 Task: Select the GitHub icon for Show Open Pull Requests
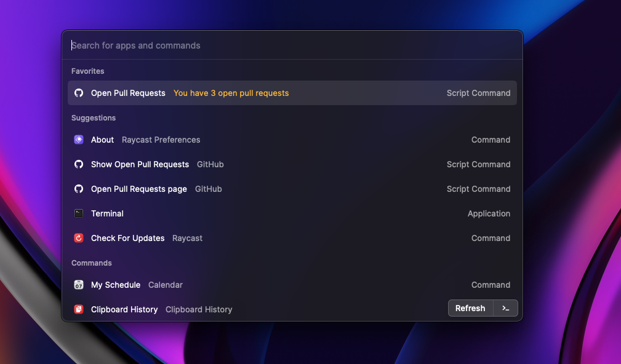(79, 164)
